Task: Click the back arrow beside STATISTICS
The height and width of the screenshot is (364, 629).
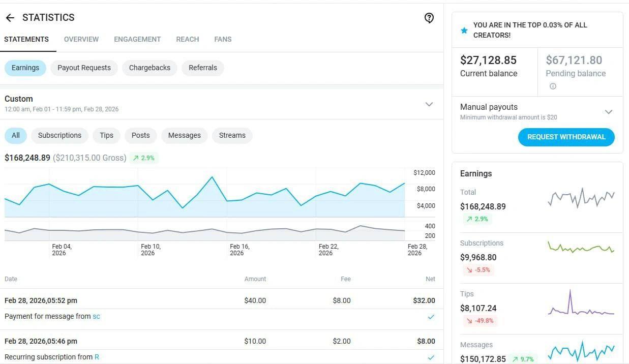Action: 10,18
